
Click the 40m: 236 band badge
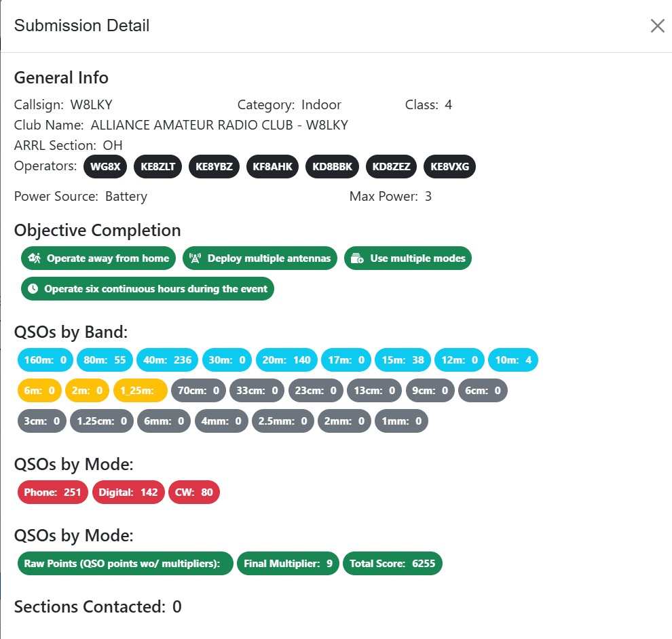168,360
